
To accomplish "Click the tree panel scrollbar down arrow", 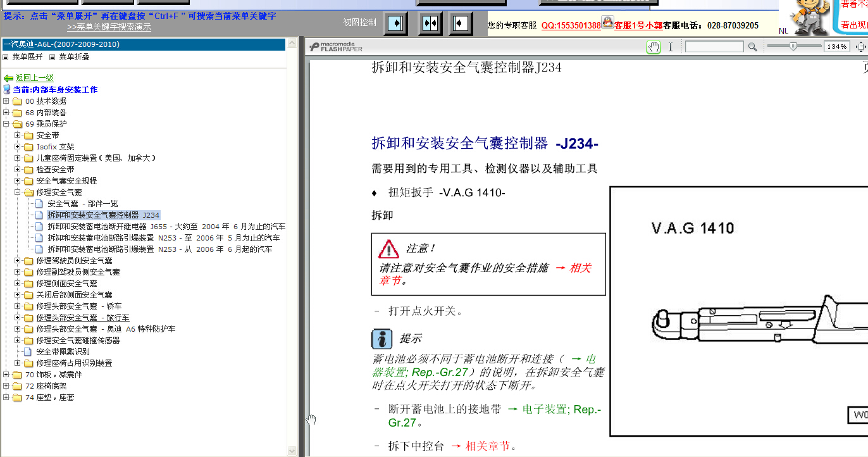I will point(292,451).
